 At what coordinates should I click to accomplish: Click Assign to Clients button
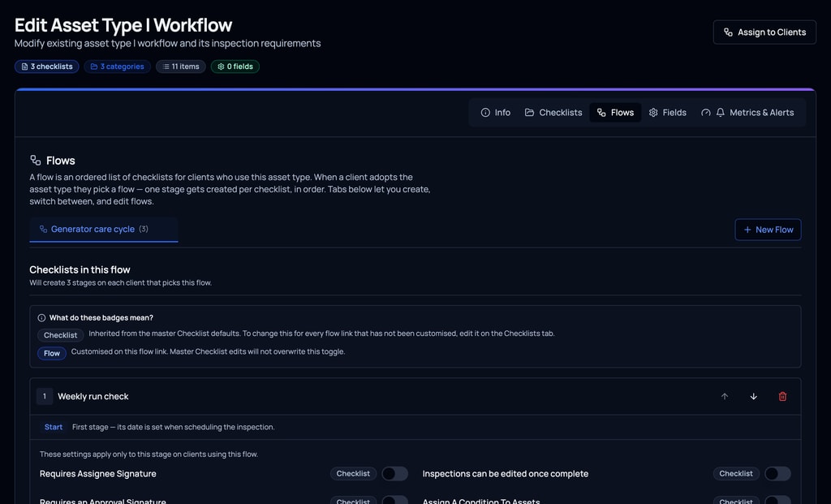pyautogui.click(x=764, y=32)
